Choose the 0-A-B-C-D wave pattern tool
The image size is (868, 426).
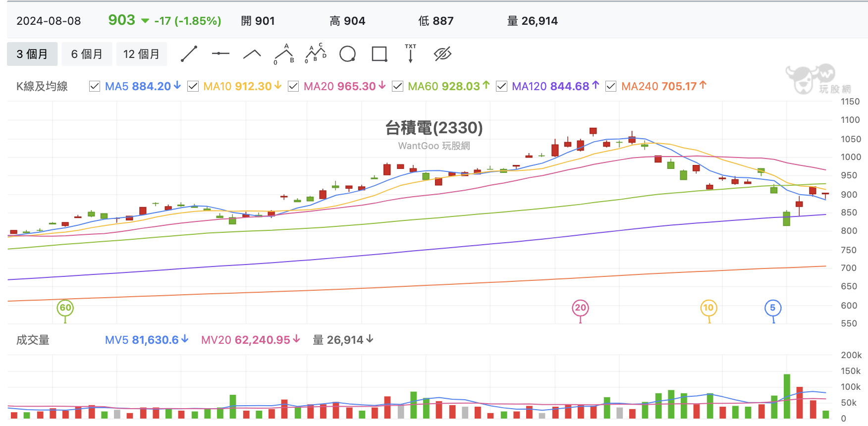pos(316,53)
